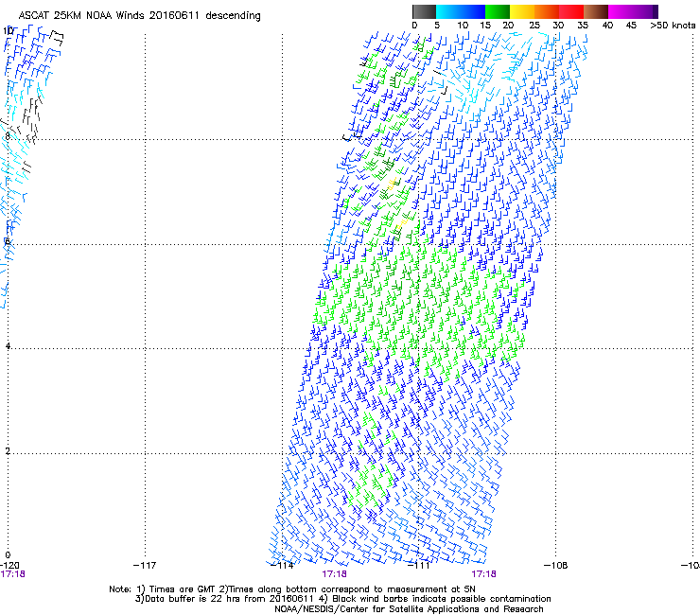
Task: Click the yellow 20-25 knots segment of the color bar
Action: (x=522, y=11)
